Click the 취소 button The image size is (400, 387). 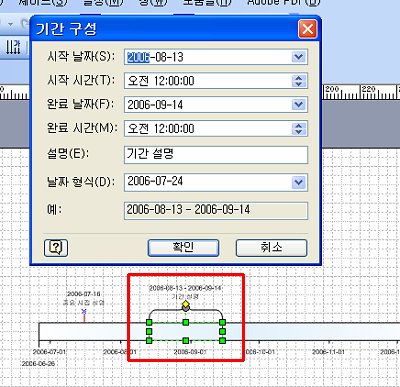(271, 248)
